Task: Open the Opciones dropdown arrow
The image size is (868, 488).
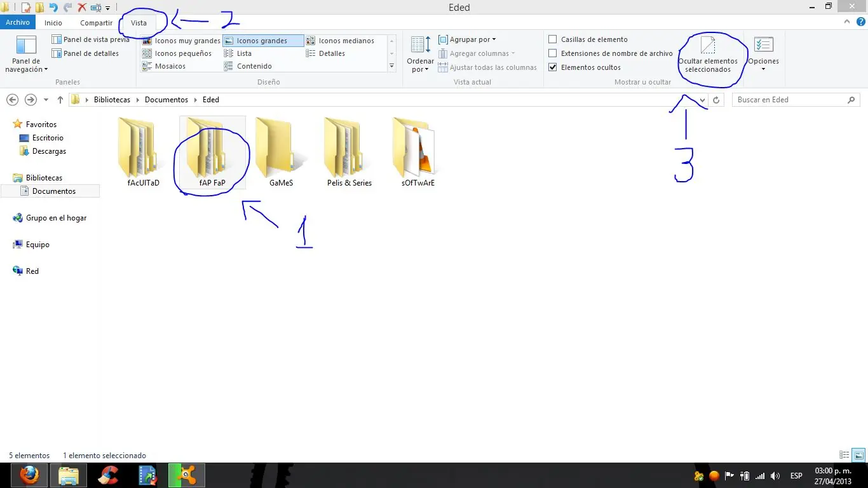Action: [763, 69]
